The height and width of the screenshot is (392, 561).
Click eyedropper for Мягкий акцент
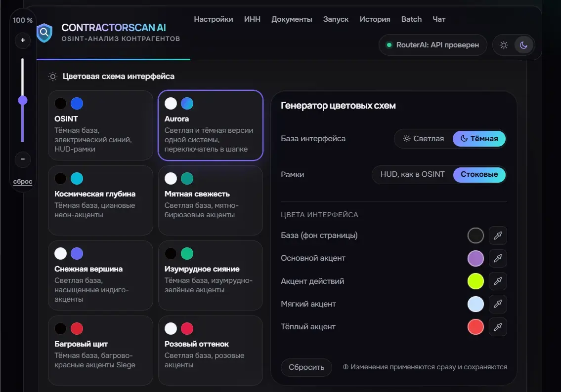click(498, 304)
